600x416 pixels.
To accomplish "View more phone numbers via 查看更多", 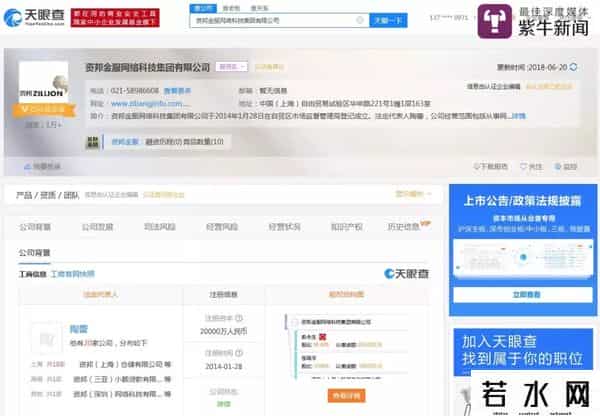I will pos(177,91).
